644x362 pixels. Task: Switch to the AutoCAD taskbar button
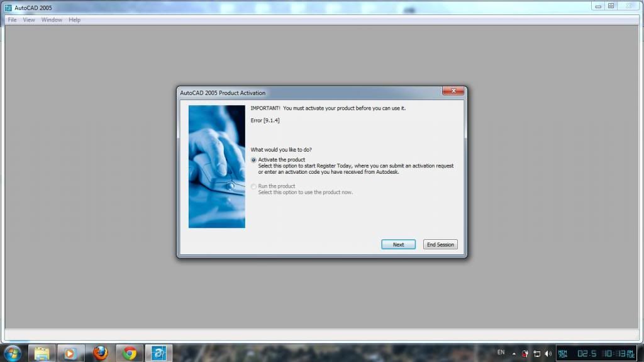158,353
